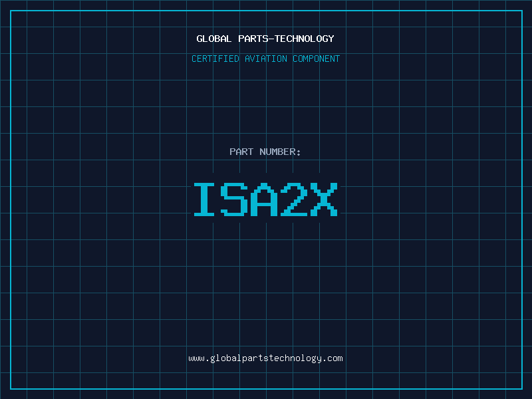
Task: Click the GLOBAL PARTS-TECHNOLOGY heading
Action: [265, 39]
